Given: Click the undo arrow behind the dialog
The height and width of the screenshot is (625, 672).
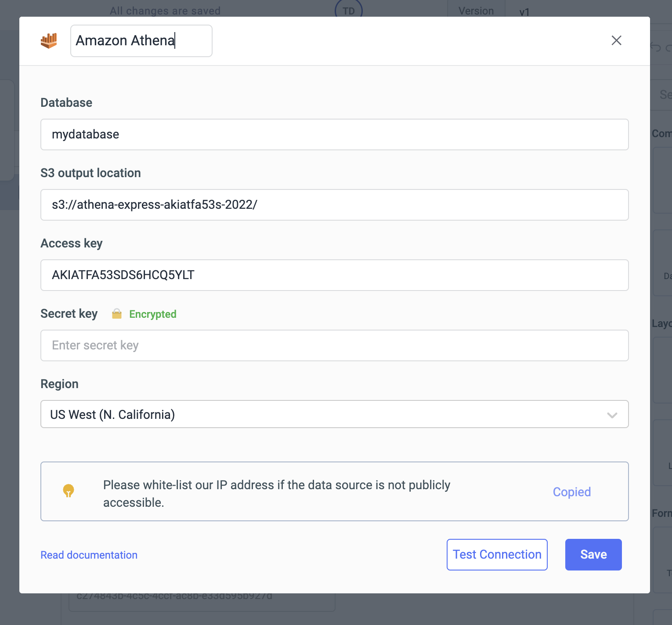Looking at the screenshot, I should pyautogui.click(x=656, y=47).
